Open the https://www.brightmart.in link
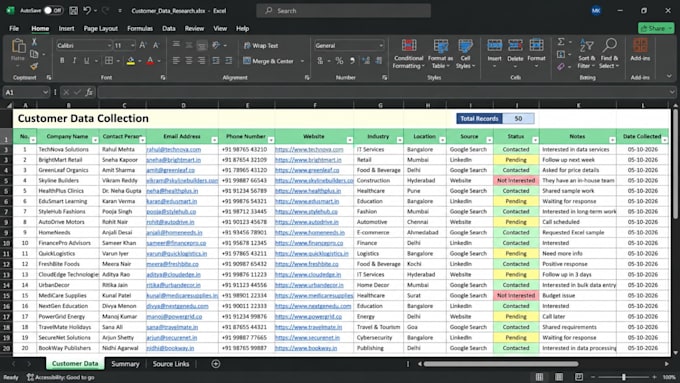 308,160
